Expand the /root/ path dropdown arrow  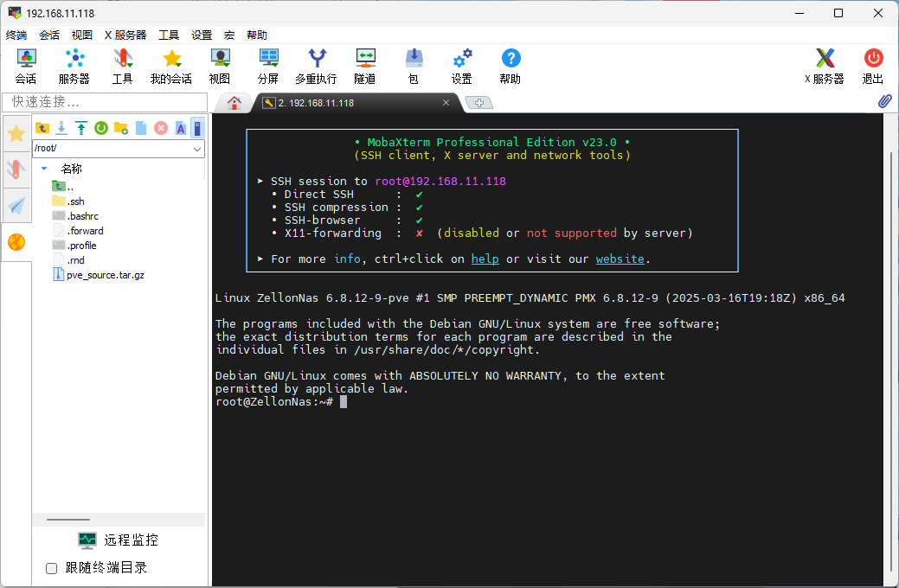pyautogui.click(x=197, y=149)
